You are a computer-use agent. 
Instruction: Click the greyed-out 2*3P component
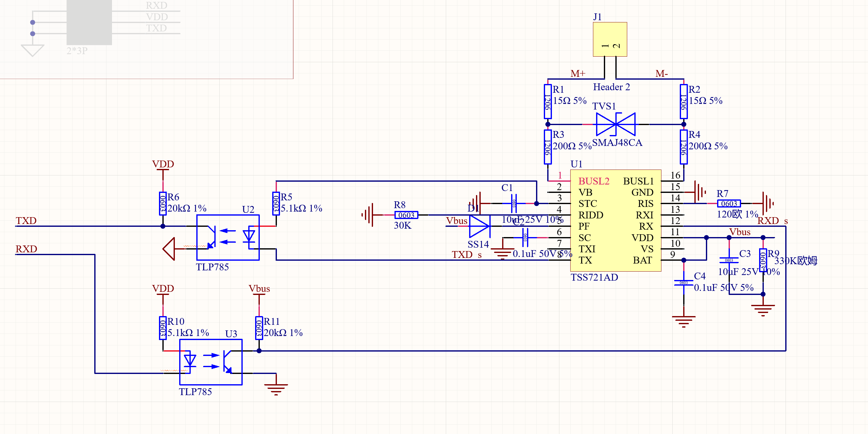click(x=89, y=22)
